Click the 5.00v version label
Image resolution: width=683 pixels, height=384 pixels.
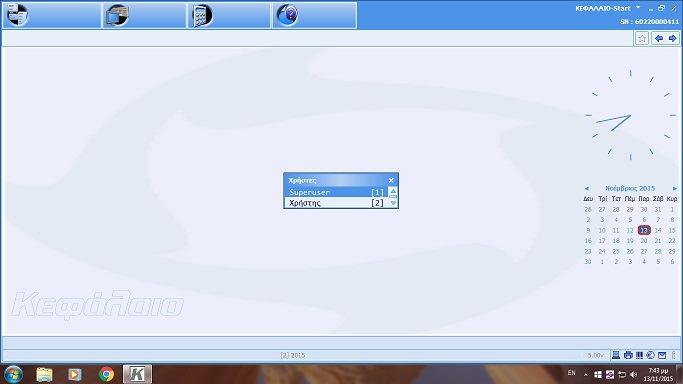pyautogui.click(x=595, y=355)
